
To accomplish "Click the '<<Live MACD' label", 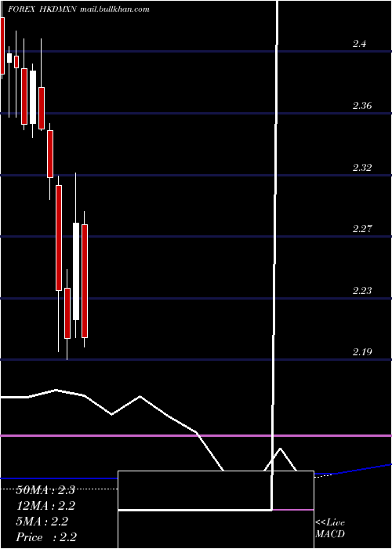I will point(330,529).
